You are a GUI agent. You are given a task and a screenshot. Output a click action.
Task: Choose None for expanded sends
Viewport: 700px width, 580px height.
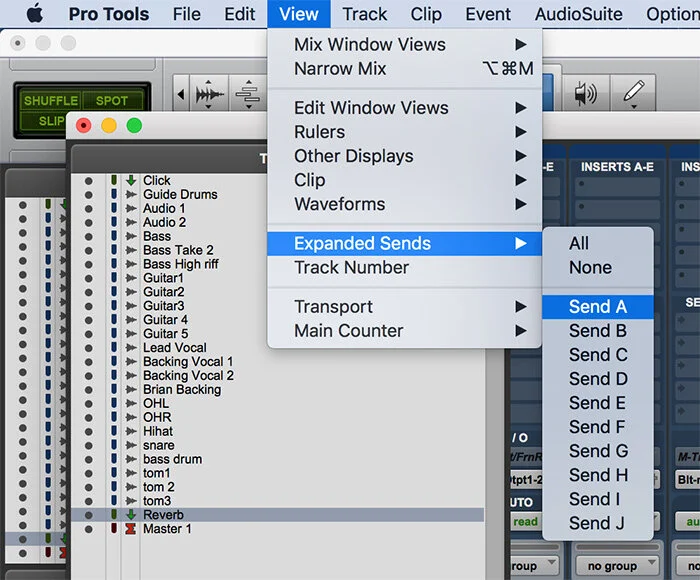(598, 267)
